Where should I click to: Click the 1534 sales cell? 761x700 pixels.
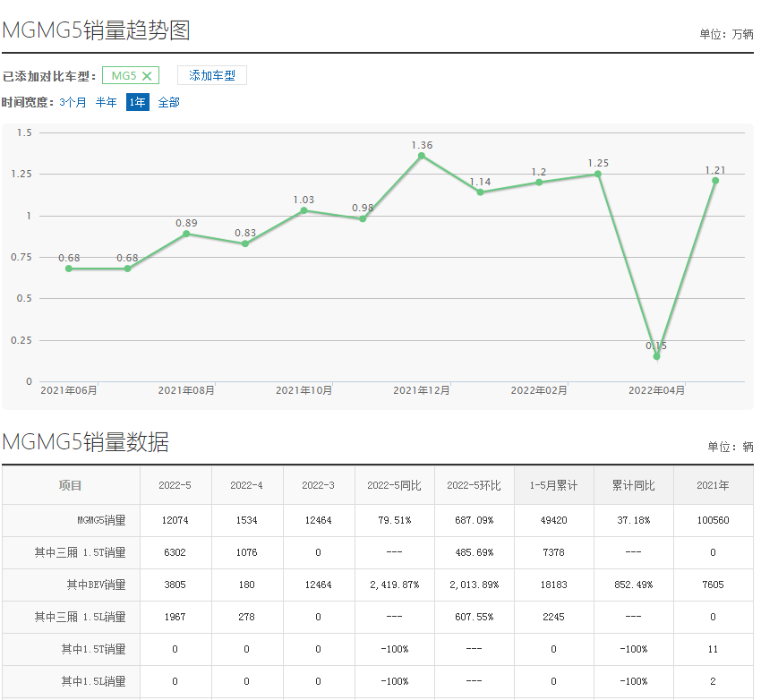246,520
